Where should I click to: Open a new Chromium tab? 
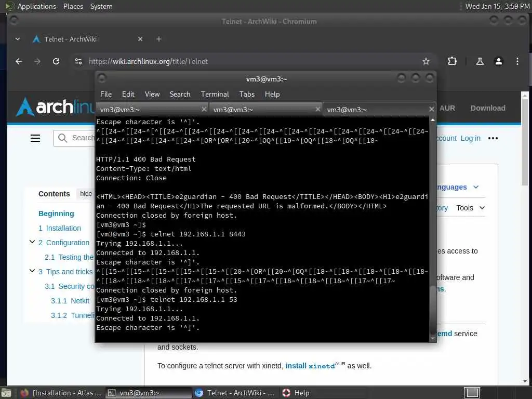pyautogui.click(x=159, y=39)
